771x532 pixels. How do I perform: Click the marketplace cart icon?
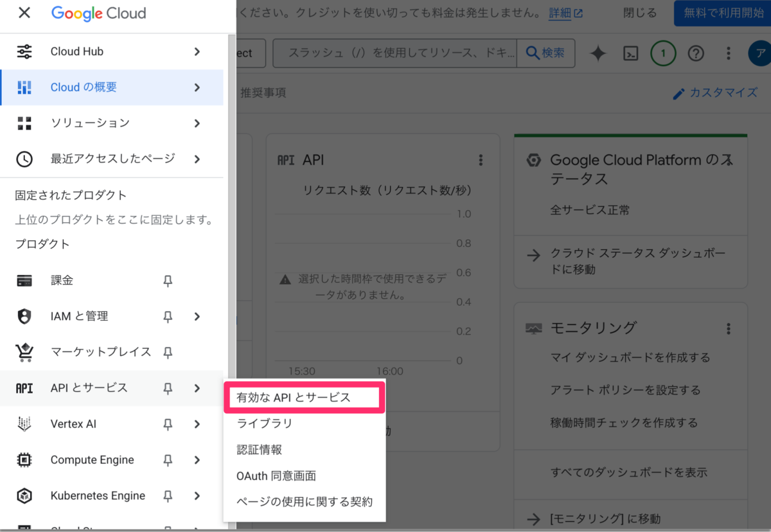[24, 352]
